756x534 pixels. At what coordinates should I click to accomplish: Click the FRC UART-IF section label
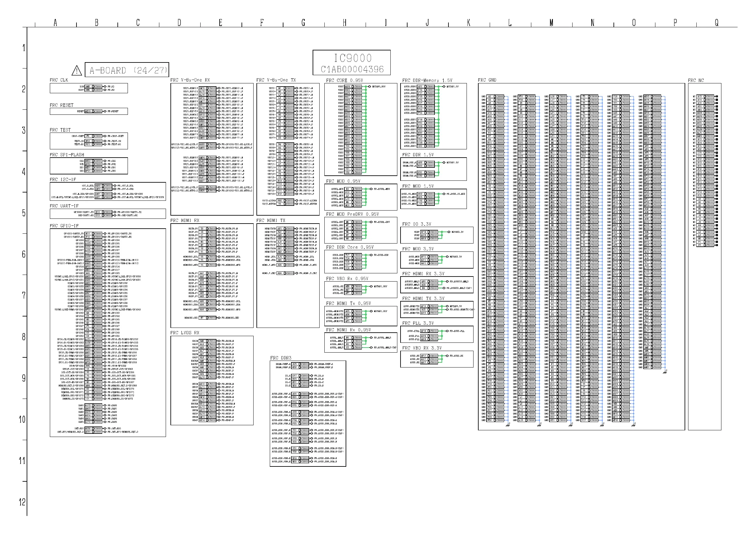coord(64,206)
